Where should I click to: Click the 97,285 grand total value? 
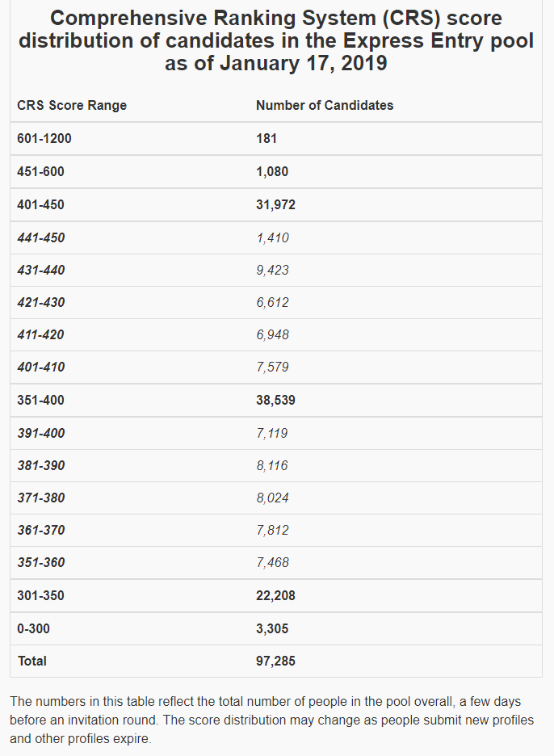coord(275,661)
